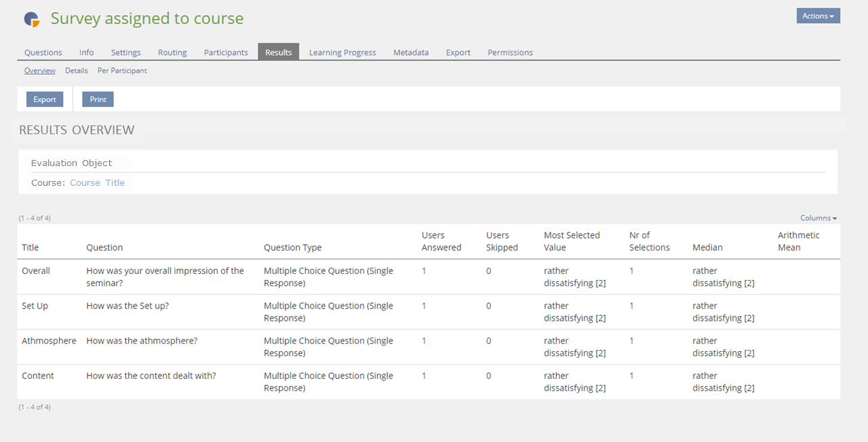Click Users Answered count for Overall row
This screenshot has width=868, height=442.
tap(424, 271)
